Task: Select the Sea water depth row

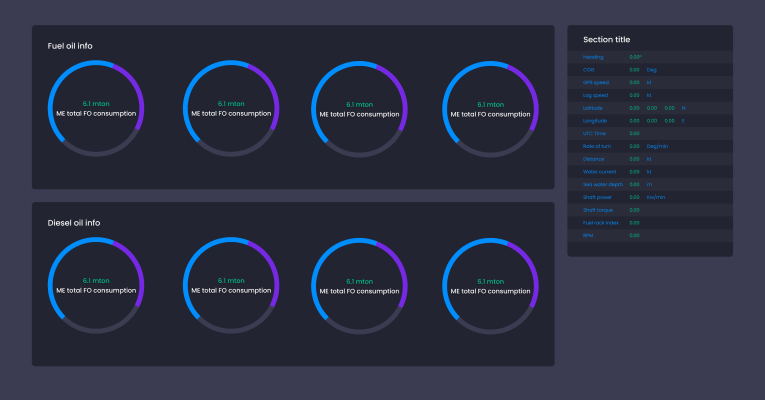Action: (649, 184)
